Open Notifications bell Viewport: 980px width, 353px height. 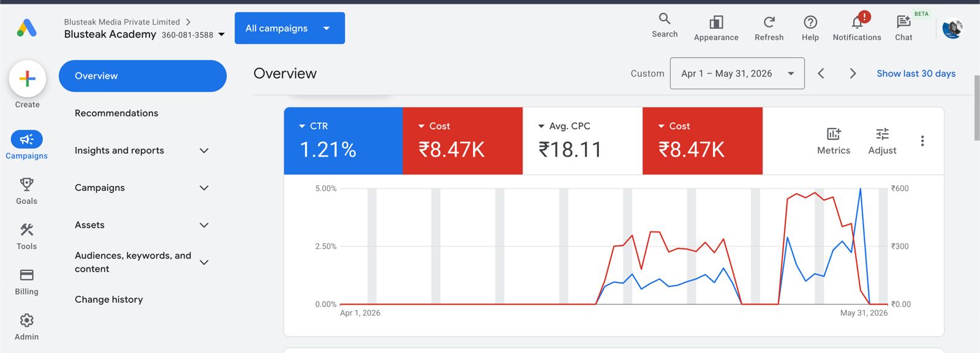[857, 29]
